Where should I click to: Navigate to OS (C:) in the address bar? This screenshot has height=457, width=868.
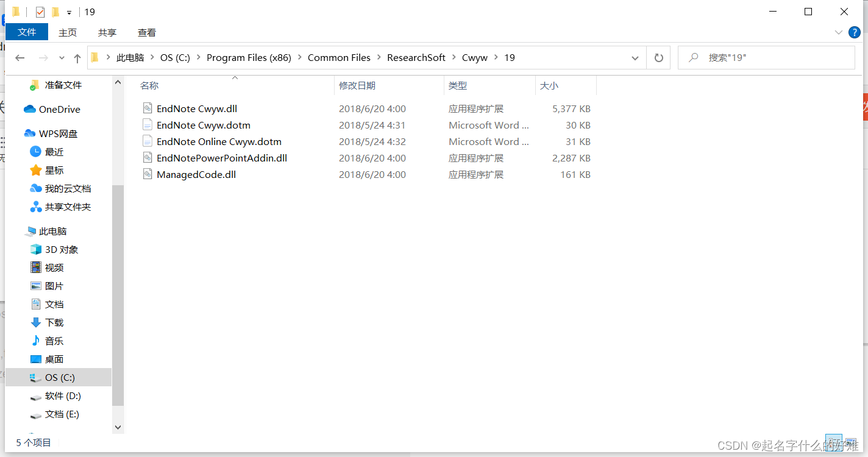(x=176, y=58)
